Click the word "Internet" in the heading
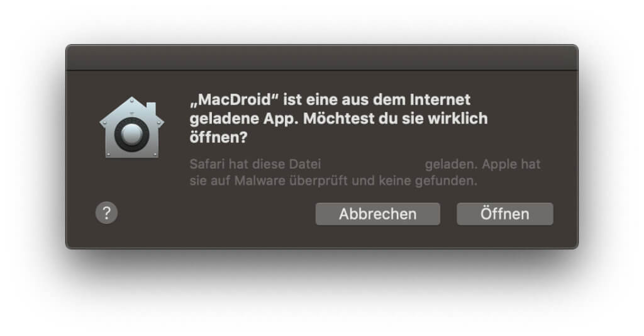 440,100
